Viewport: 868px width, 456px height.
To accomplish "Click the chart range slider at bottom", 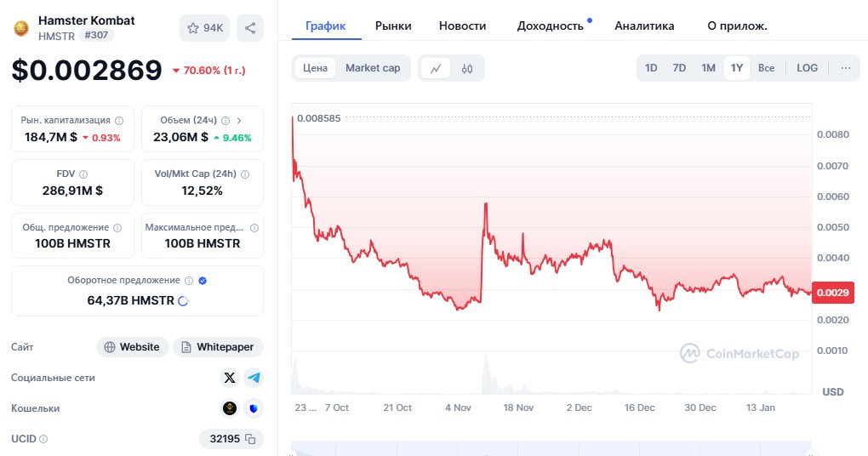I will coord(551,448).
